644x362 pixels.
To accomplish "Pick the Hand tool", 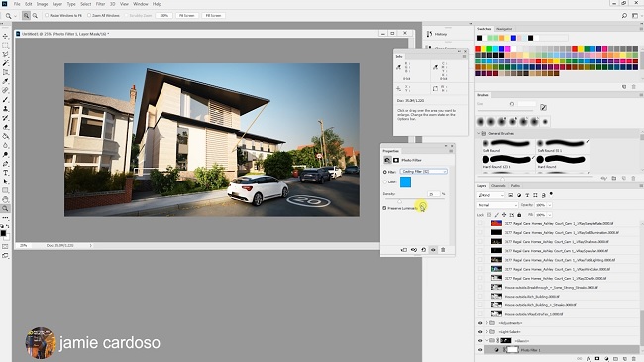I will [x=5, y=199].
